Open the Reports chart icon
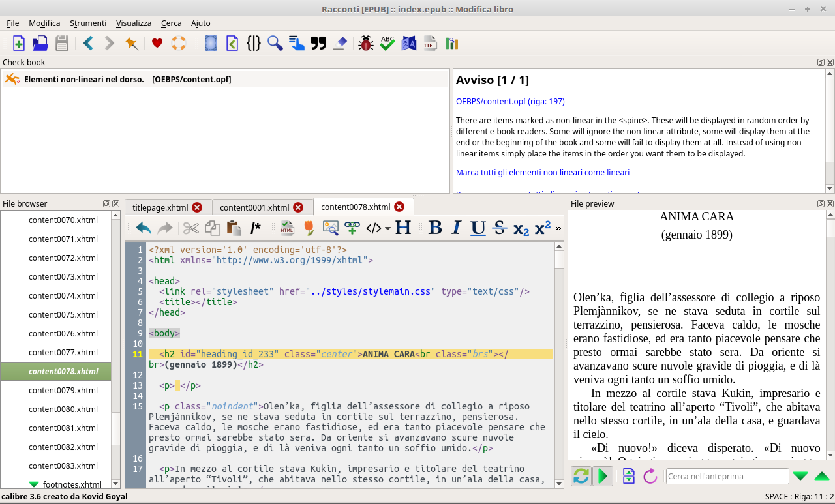This screenshot has width=835, height=504. (451, 44)
